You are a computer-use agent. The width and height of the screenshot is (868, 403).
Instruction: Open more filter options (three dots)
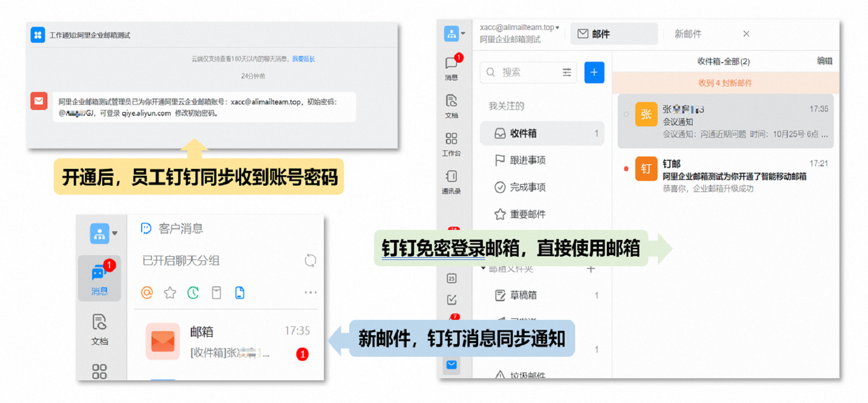tap(311, 293)
